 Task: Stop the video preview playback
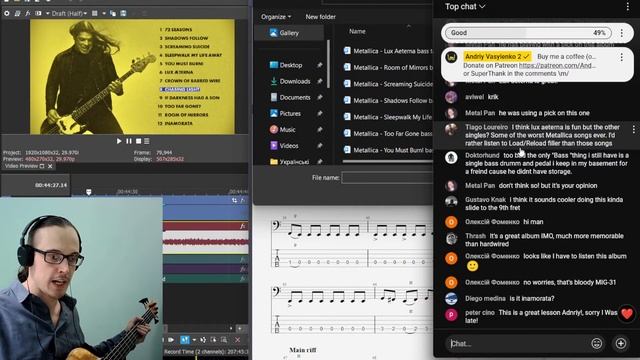[138, 141]
